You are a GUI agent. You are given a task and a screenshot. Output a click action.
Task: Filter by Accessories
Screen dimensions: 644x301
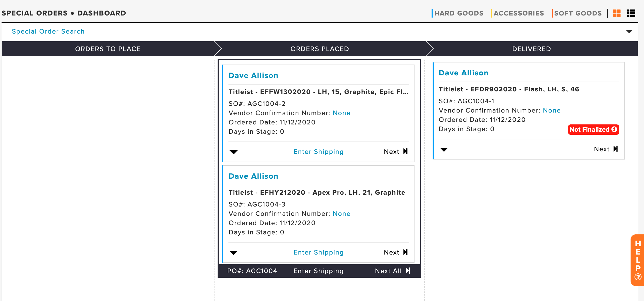click(518, 13)
